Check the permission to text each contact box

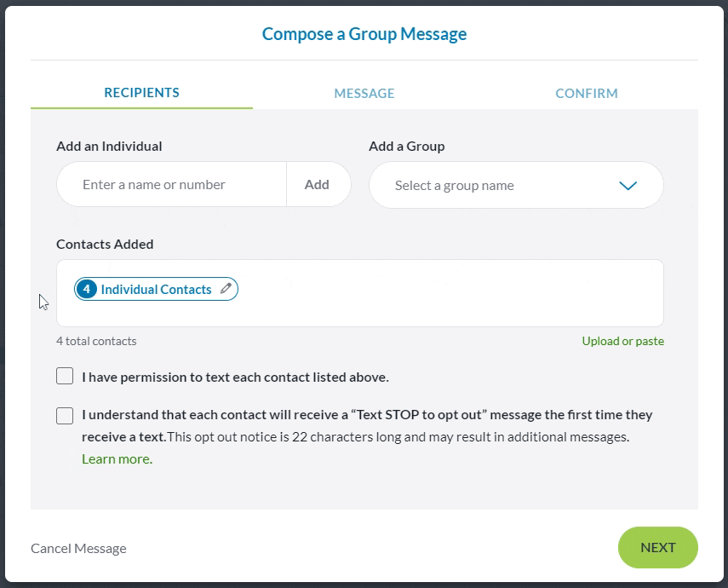tap(65, 376)
